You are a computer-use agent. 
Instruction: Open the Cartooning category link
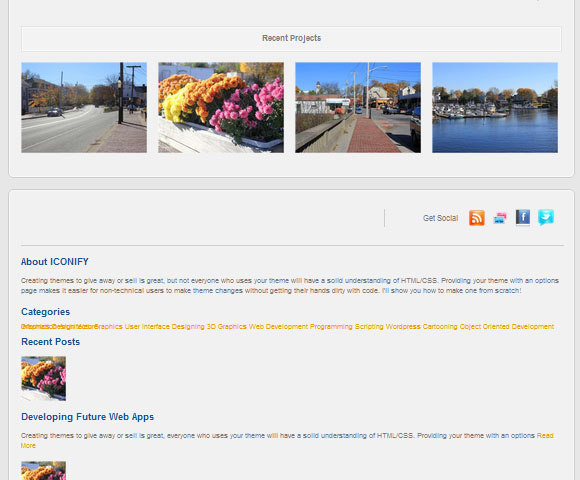tap(440, 327)
